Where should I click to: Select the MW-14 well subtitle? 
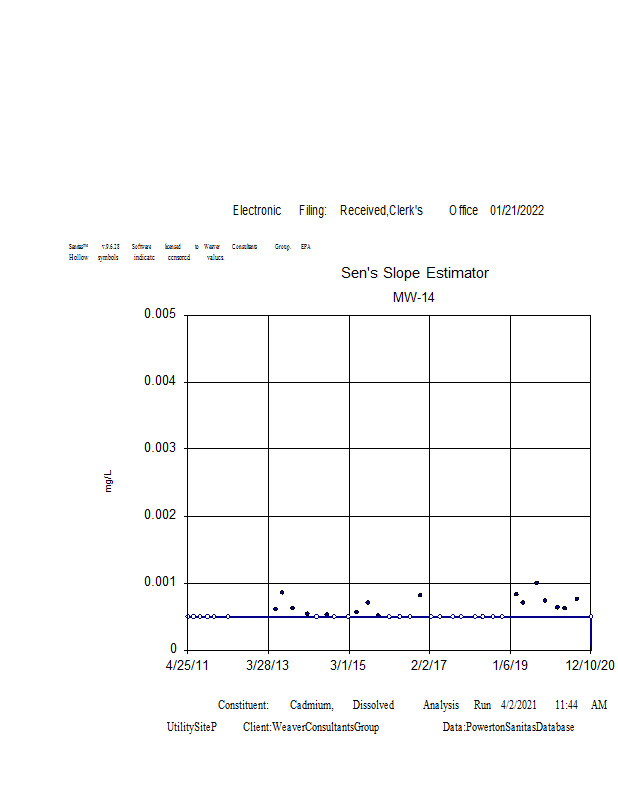point(414,297)
